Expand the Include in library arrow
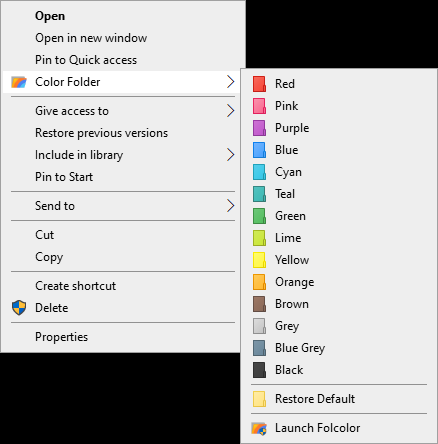This screenshot has width=438, height=444. pyautogui.click(x=231, y=155)
